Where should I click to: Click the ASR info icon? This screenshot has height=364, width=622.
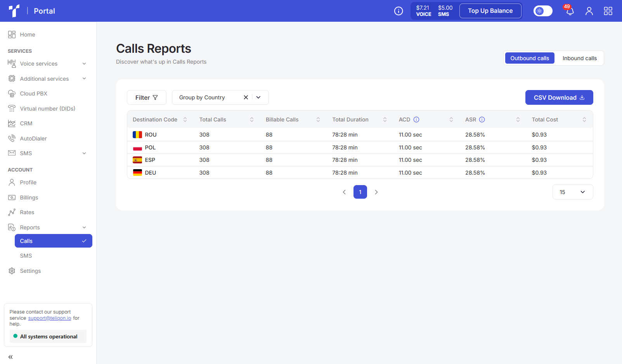tap(482, 120)
